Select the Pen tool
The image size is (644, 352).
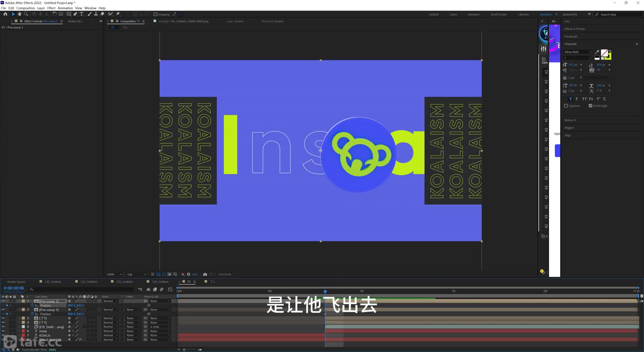75,14
